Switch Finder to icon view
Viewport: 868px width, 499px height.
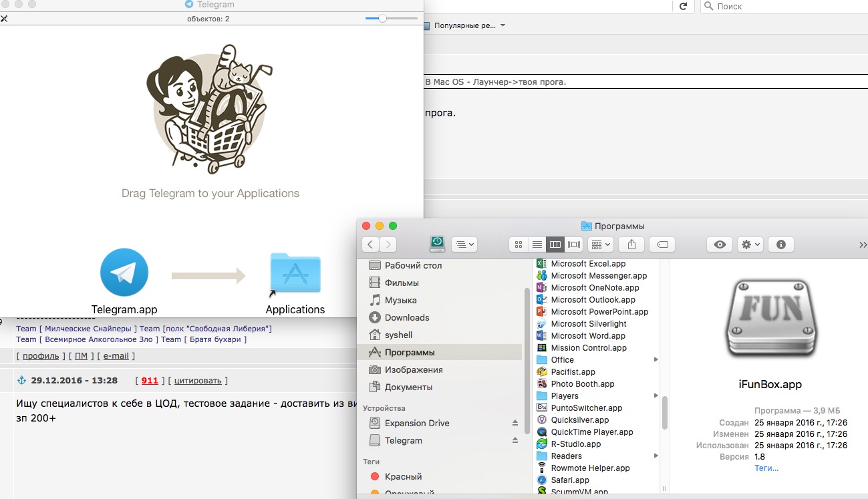point(518,244)
